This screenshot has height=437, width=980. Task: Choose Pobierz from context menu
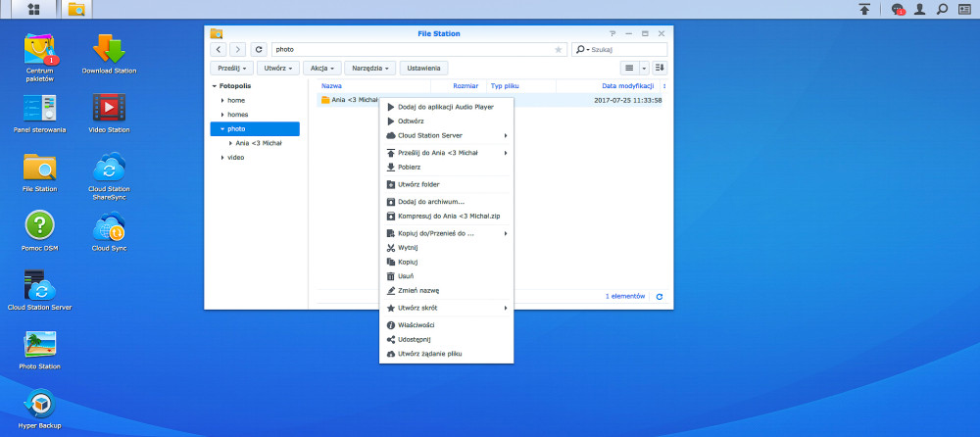tap(446, 167)
